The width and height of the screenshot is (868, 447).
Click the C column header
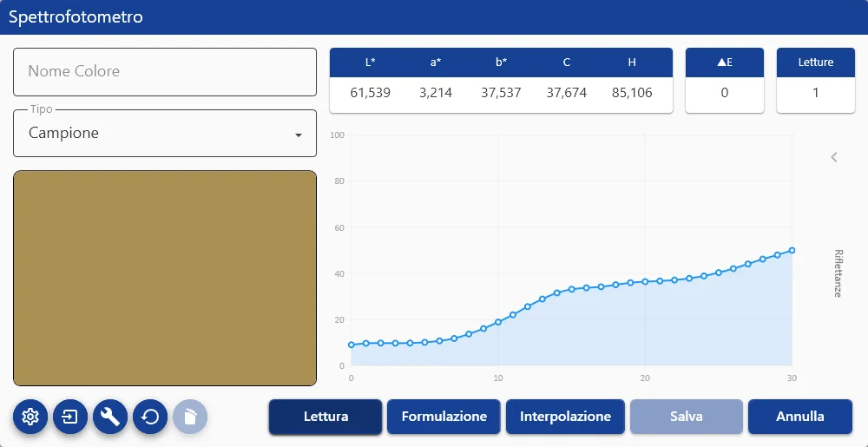(566, 62)
